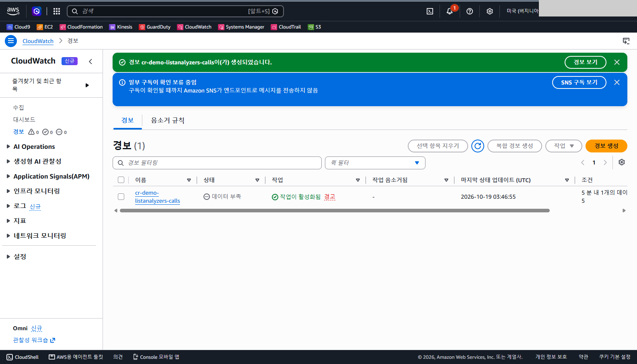637x364 pixels.
Task: Open alarm table preferences gear
Action: click(x=622, y=162)
